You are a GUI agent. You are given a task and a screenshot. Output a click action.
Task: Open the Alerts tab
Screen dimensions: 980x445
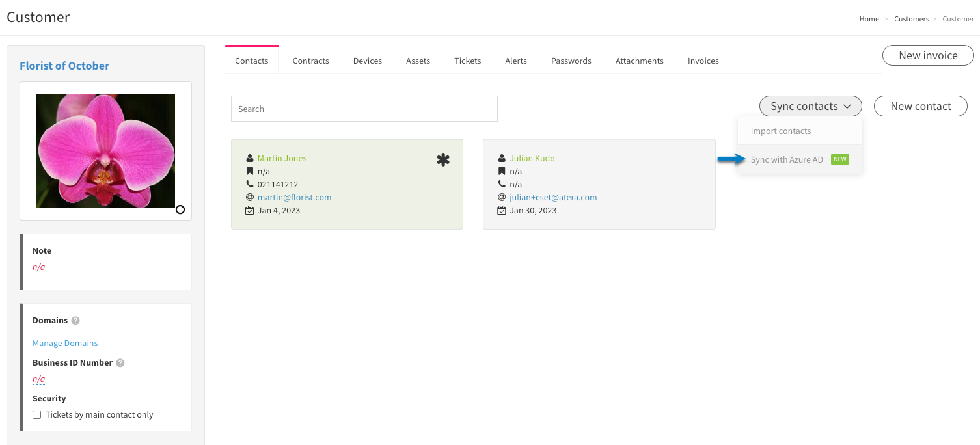coord(516,61)
